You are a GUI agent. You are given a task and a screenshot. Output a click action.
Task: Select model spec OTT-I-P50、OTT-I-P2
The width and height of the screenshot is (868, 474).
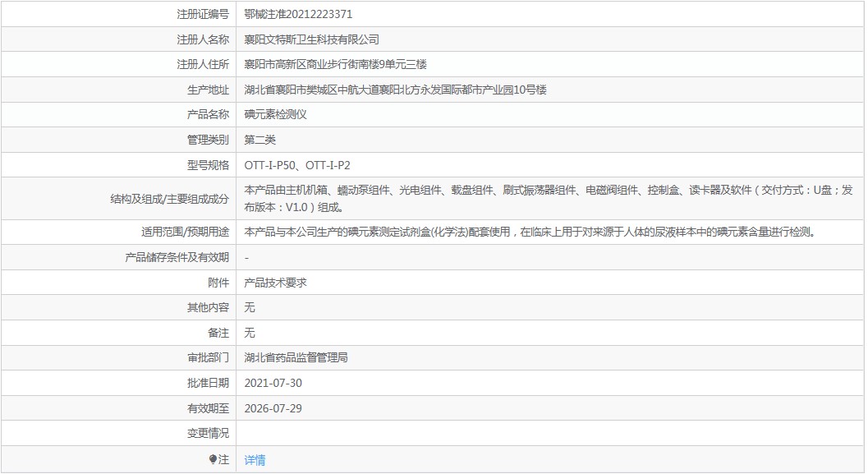[x=297, y=165]
